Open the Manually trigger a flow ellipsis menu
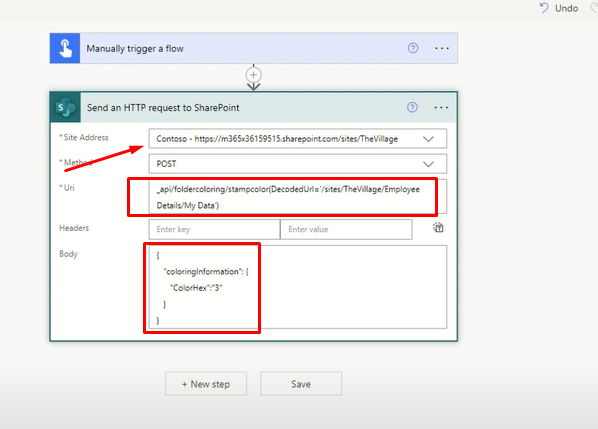 pyautogui.click(x=442, y=48)
